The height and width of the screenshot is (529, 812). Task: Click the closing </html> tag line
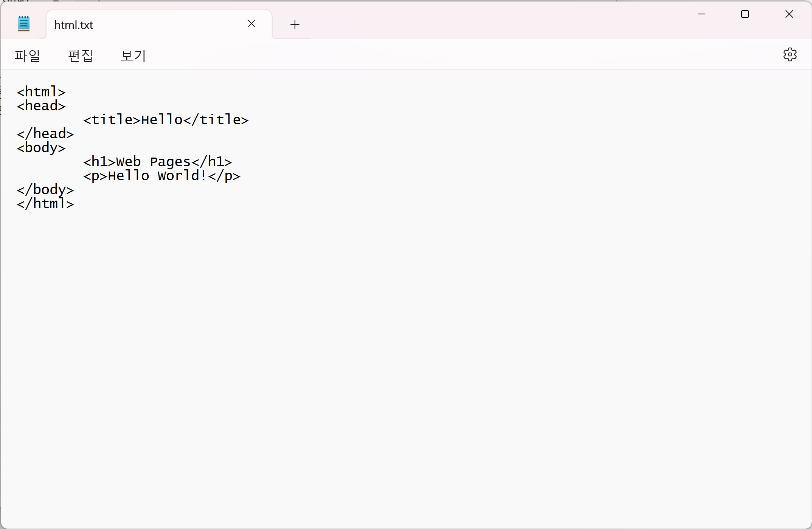45,204
